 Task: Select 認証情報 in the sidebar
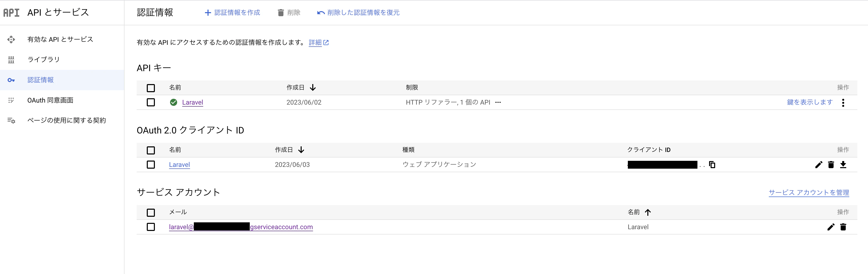[62, 80]
